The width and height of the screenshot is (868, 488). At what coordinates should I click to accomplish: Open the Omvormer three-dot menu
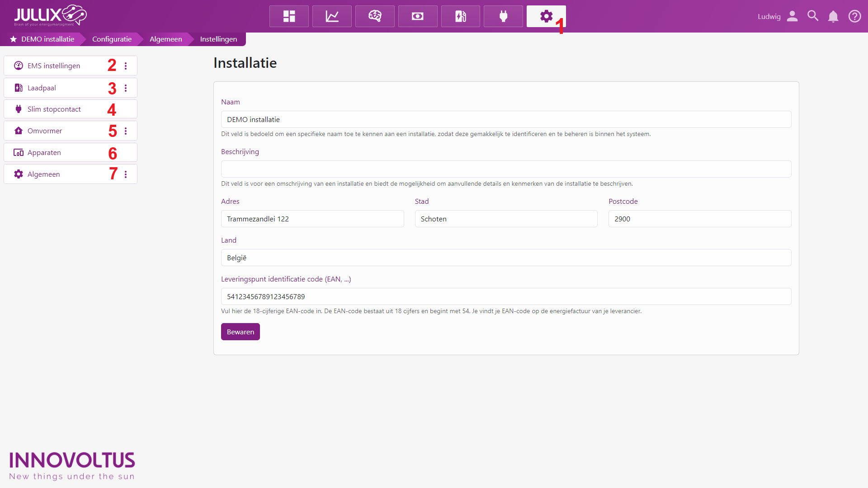(x=126, y=131)
